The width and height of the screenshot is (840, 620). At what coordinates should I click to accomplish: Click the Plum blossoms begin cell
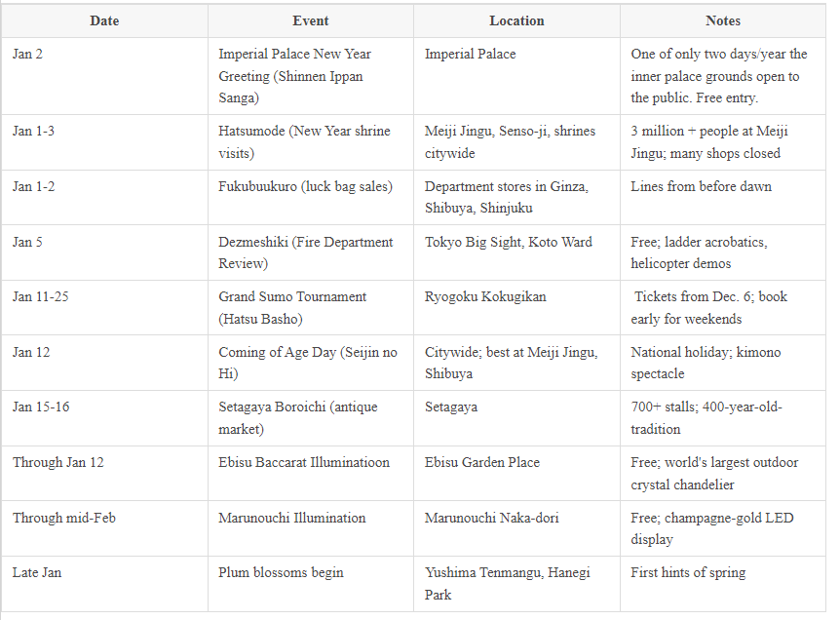pyautogui.click(x=311, y=584)
